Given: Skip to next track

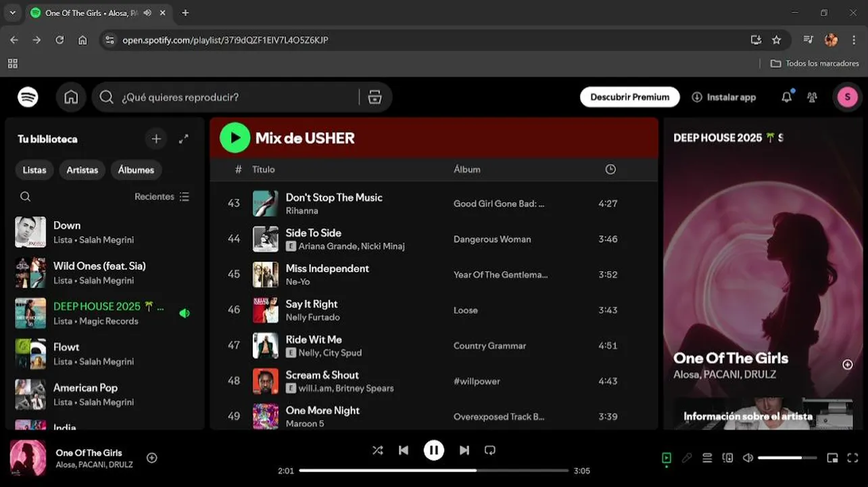Looking at the screenshot, I should (x=464, y=450).
